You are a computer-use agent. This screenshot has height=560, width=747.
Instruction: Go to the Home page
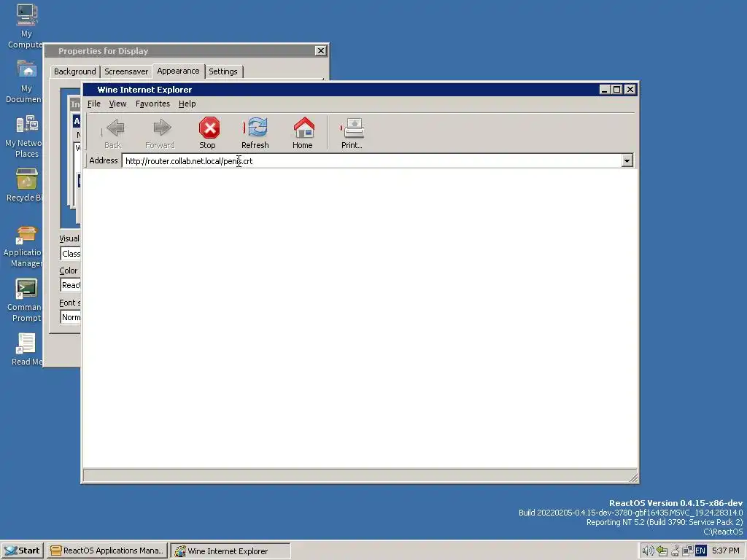point(303,133)
